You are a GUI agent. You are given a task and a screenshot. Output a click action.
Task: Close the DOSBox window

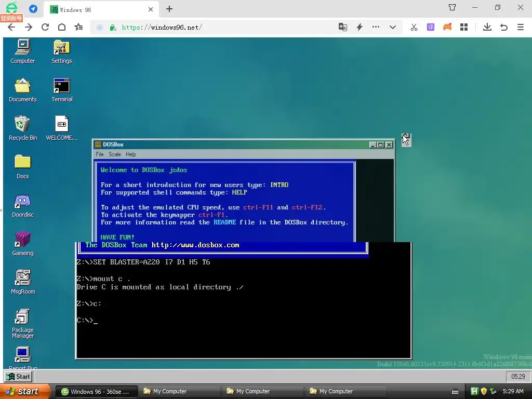coord(389,145)
